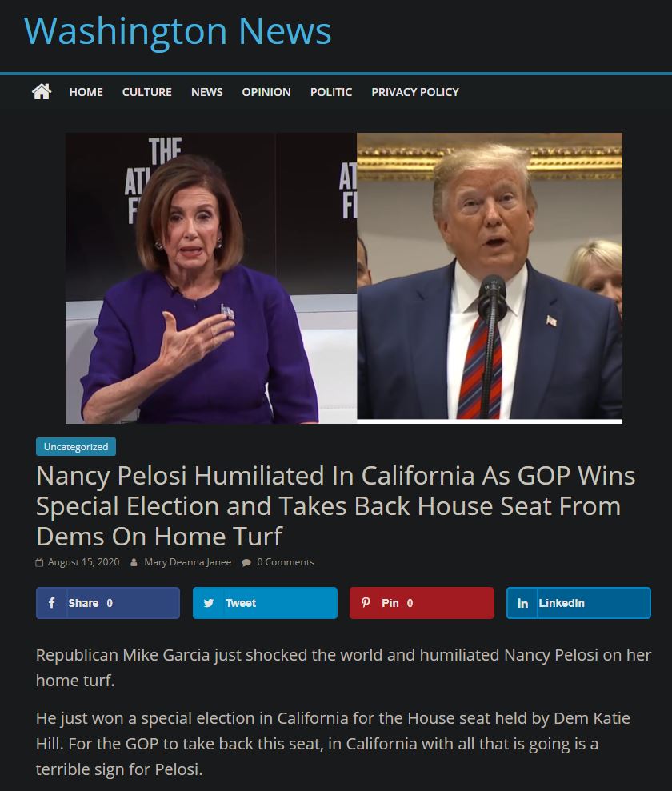The height and width of the screenshot is (791, 672).
Task: Click the comment bubble icon
Action: pyautogui.click(x=246, y=562)
